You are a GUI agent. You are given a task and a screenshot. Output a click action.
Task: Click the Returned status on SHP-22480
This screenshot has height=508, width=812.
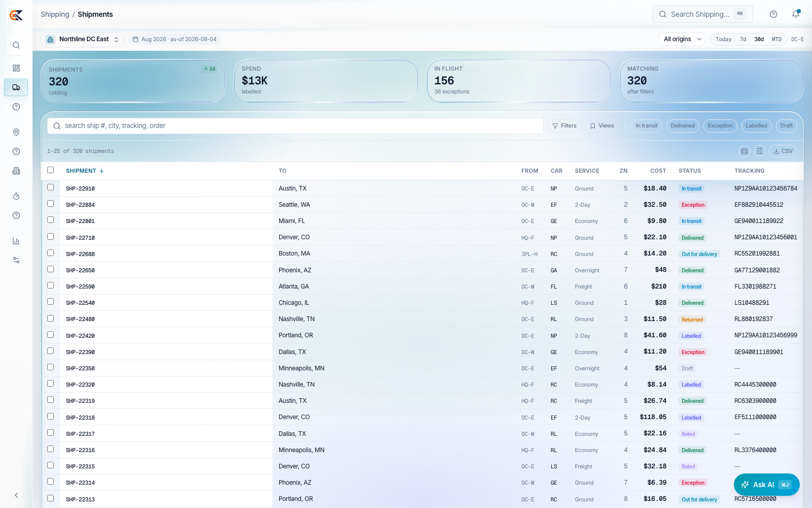point(692,320)
